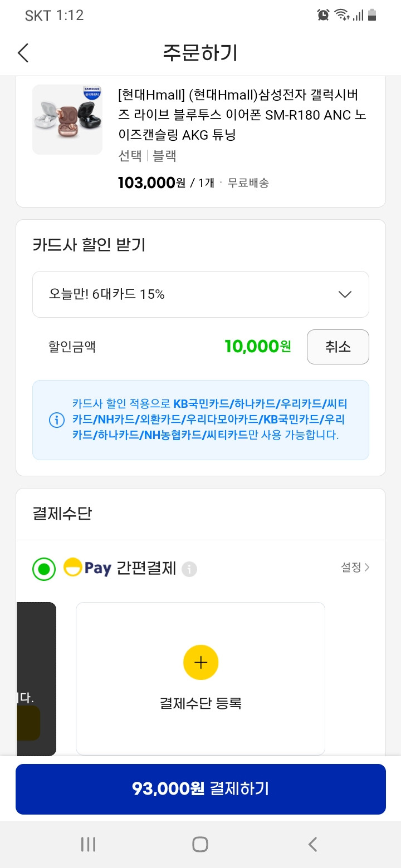Tap 취소 to cancel the discount
Screen dimensions: 401x868
pos(338,347)
